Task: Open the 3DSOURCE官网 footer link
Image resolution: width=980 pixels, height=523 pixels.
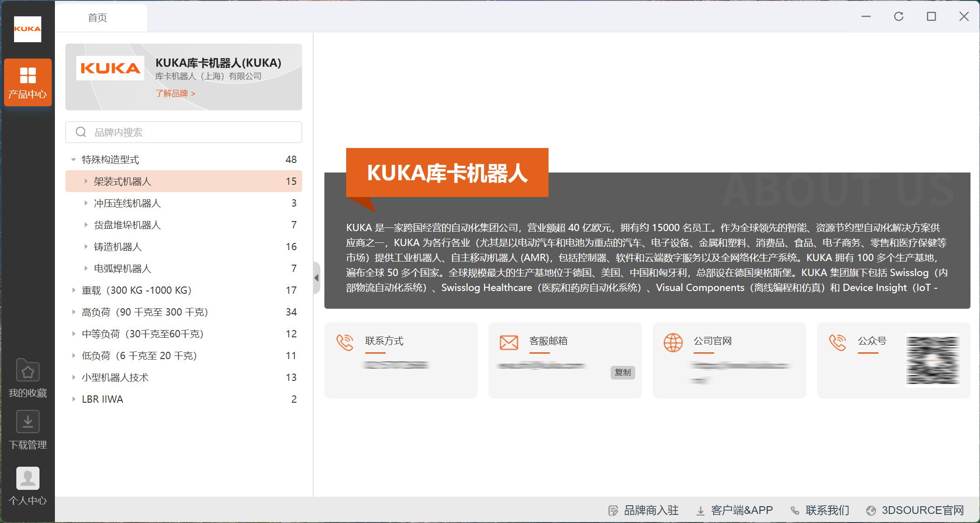Action: tap(923, 511)
